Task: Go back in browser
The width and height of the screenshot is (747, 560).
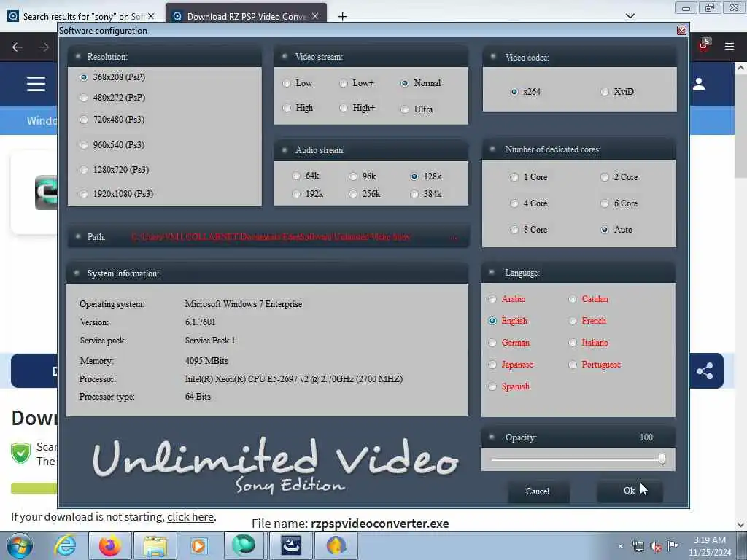Action: click(18, 47)
